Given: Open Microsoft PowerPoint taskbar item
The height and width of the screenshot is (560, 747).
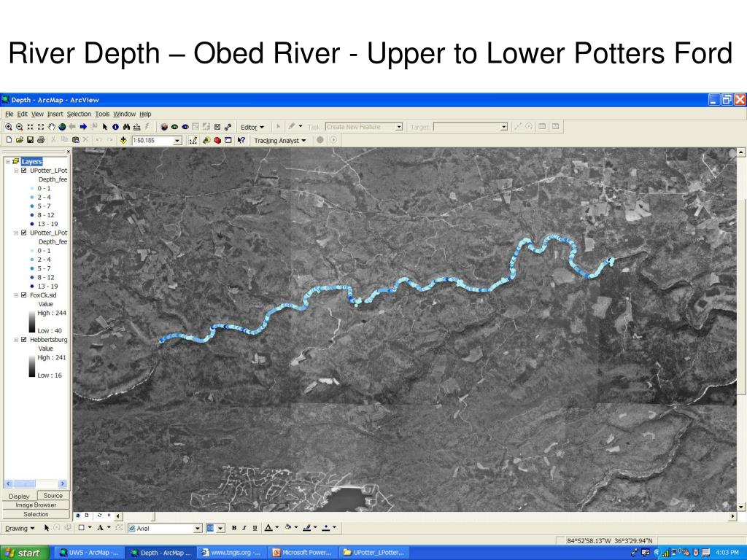Looking at the screenshot, I should [x=303, y=553].
